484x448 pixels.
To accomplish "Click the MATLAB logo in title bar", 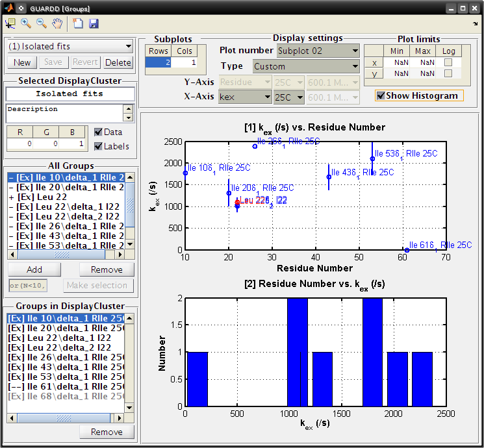I will 9,8.
